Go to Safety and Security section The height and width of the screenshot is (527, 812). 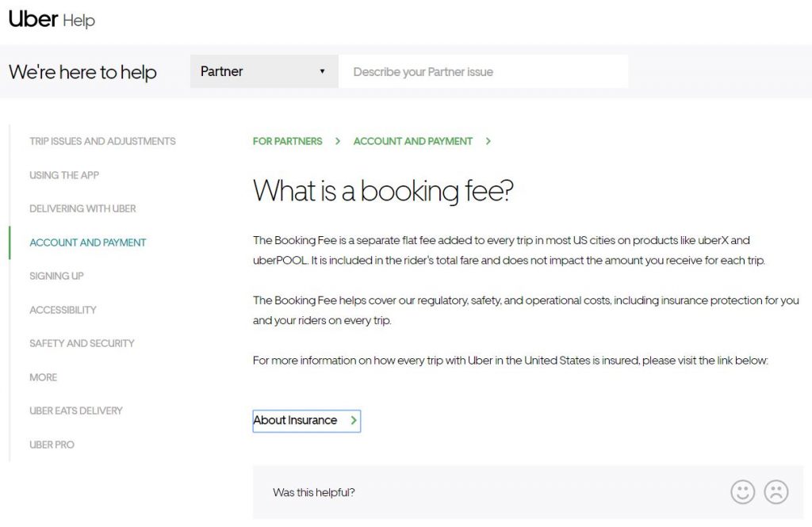(82, 343)
